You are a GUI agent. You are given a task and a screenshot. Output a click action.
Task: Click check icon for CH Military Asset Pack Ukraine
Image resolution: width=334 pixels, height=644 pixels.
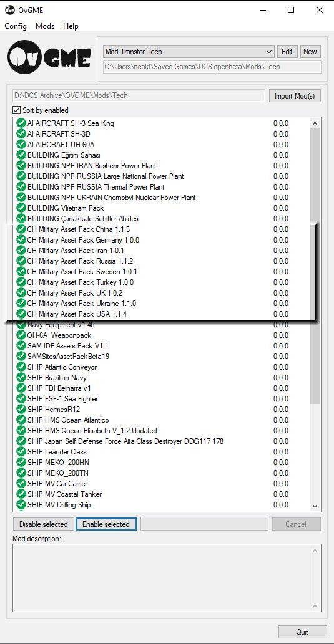[21, 304]
